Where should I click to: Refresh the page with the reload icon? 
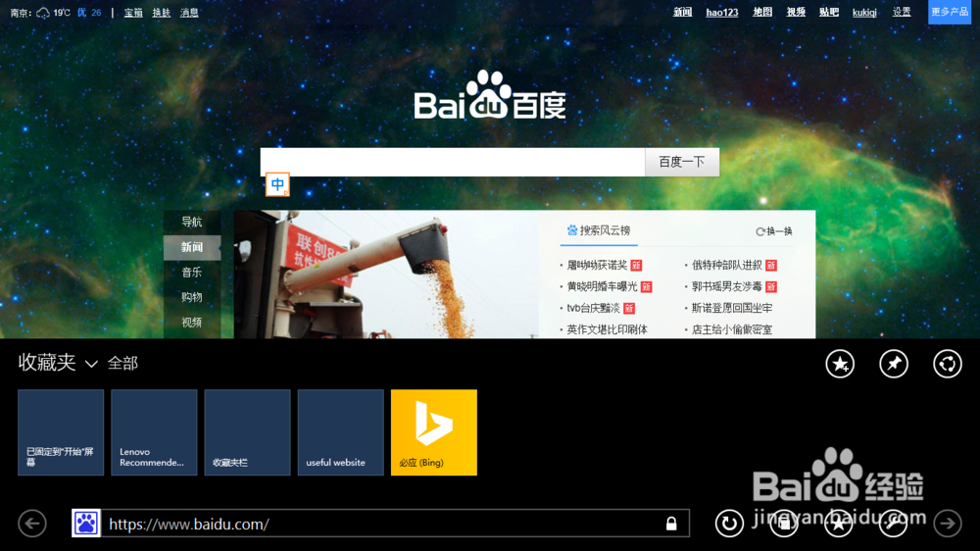[729, 523]
